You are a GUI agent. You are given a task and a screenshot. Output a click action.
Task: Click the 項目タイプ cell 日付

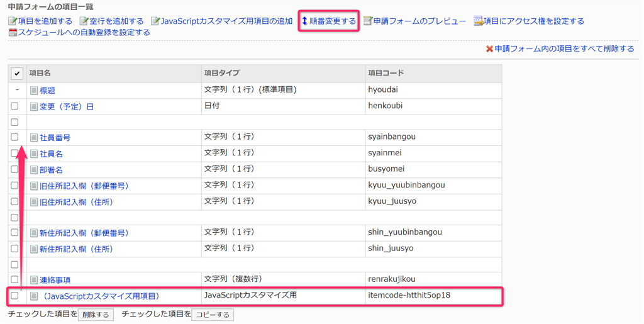[x=212, y=106]
